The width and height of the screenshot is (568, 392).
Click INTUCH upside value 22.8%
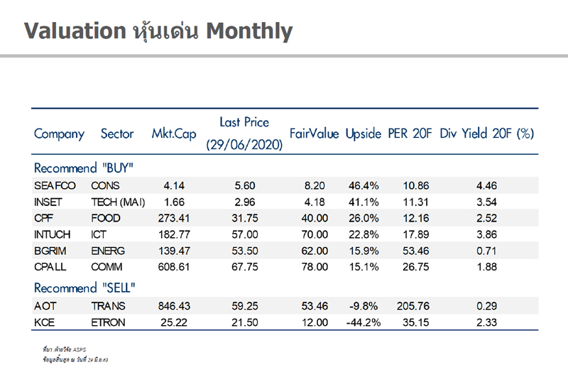coord(364,234)
